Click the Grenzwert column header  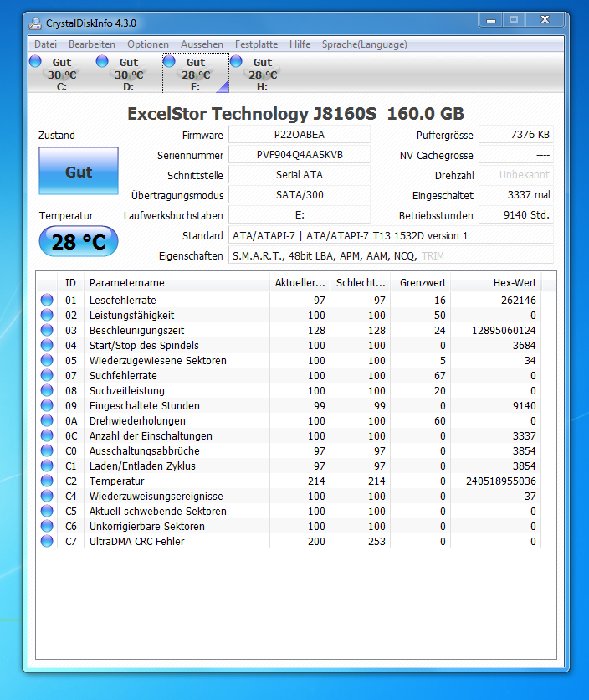click(420, 282)
